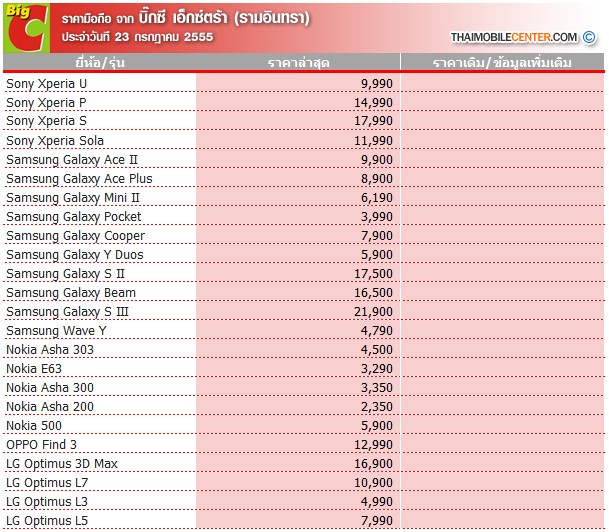Click the Big C logo
This screenshot has width=609, height=532.
pos(26,28)
